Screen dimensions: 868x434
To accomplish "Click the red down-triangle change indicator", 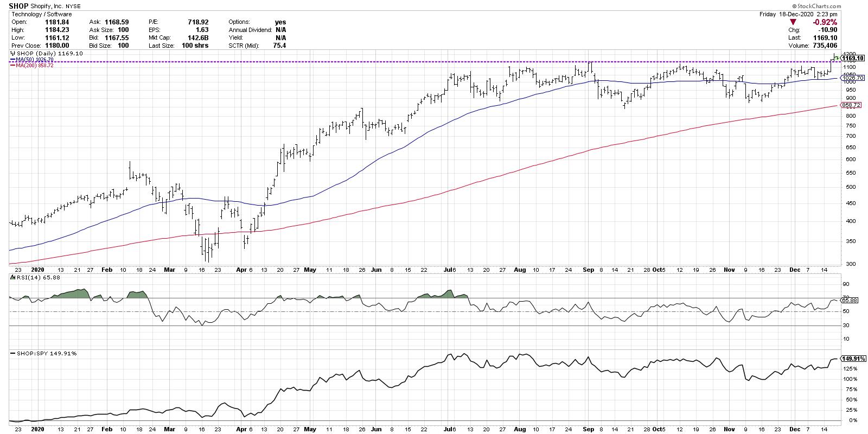I will 794,22.
